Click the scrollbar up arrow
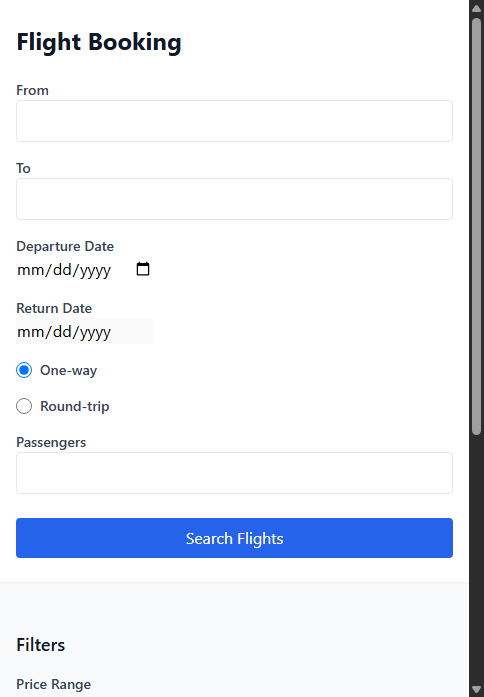Viewport: 484px width, 697px height. coord(476,8)
